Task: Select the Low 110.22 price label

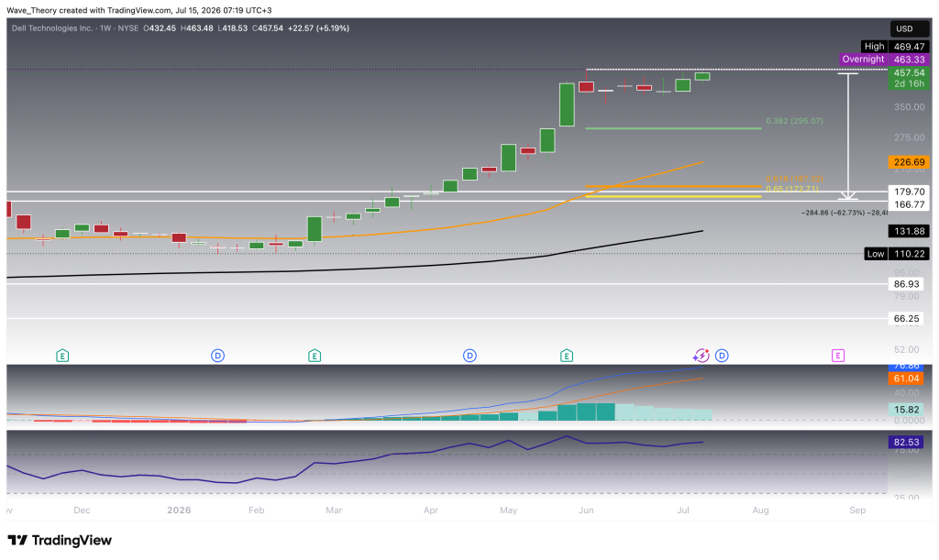Action: [x=897, y=254]
